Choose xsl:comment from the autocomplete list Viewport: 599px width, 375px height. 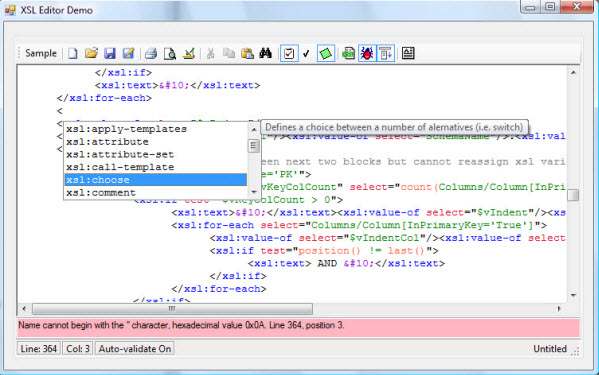coord(155,192)
